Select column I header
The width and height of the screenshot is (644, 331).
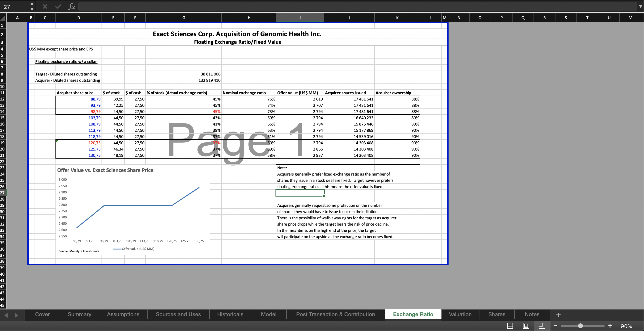pos(300,18)
